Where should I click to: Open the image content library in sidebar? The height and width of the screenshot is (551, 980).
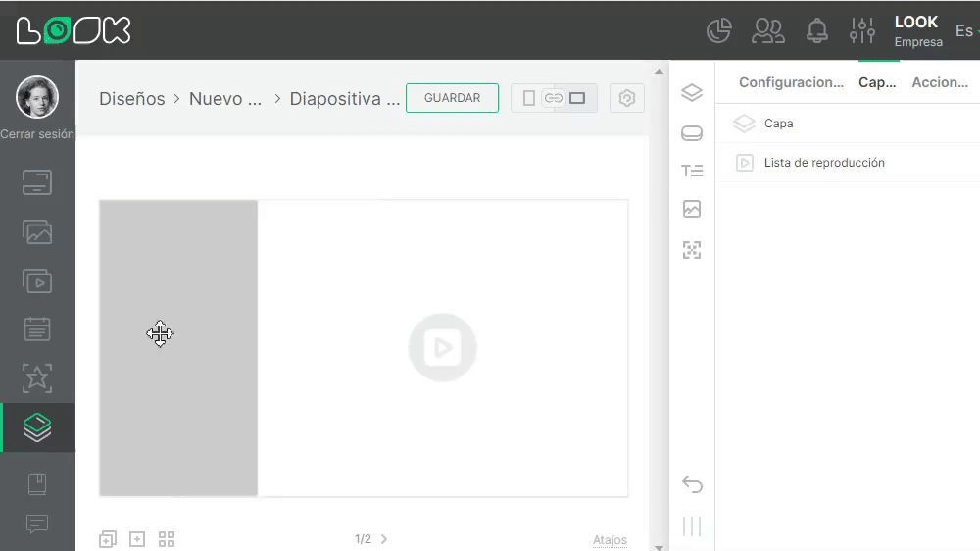click(x=37, y=232)
